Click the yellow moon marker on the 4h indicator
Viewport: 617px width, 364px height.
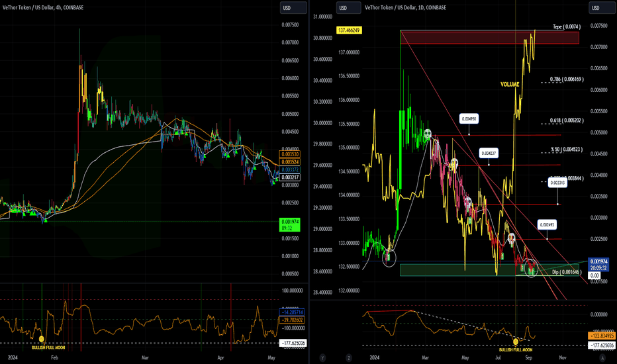pyautogui.click(x=42, y=338)
